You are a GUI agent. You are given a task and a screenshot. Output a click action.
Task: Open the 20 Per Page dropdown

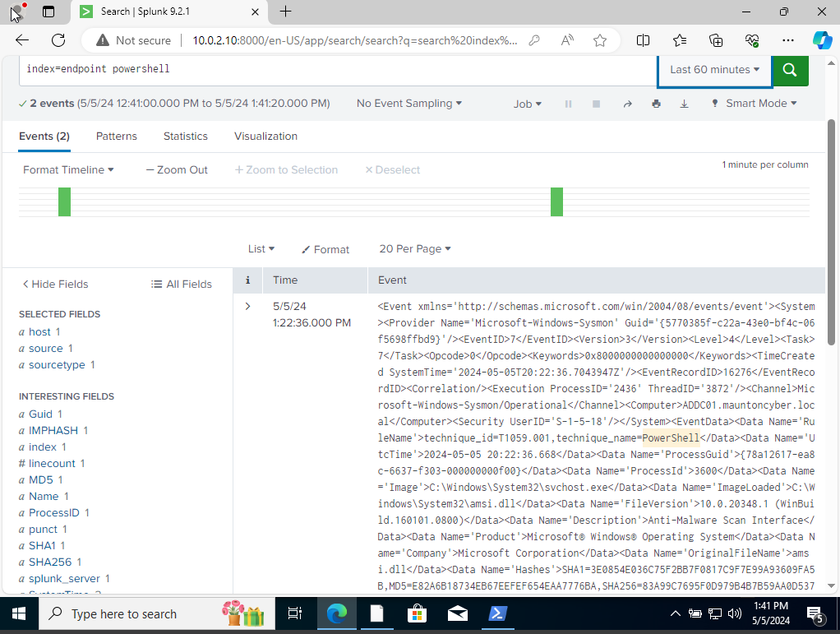414,248
